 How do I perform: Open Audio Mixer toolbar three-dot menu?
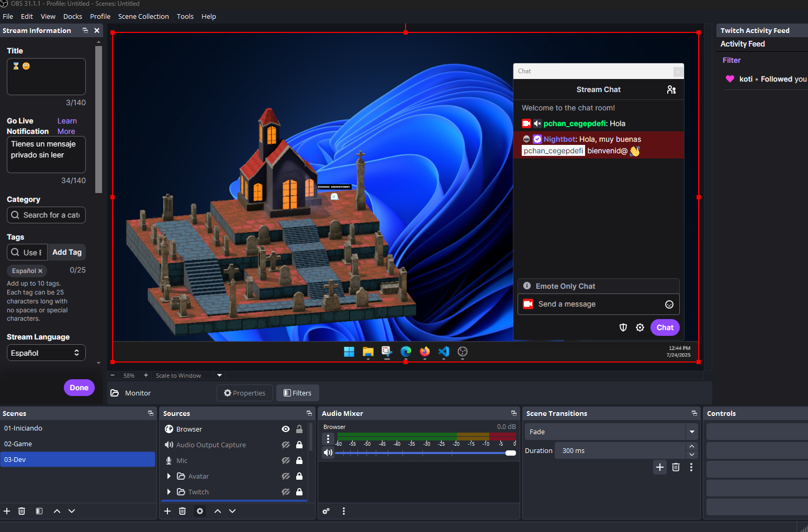(x=344, y=511)
